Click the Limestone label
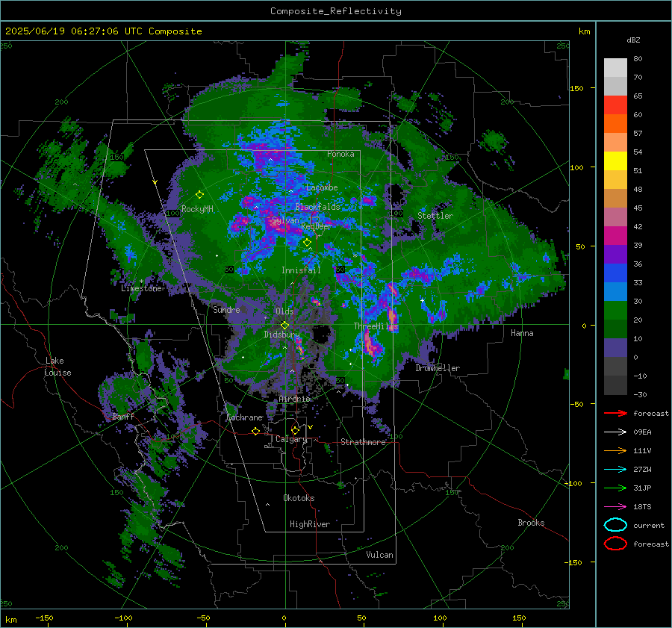The height and width of the screenshot is (628, 672). click(x=141, y=288)
